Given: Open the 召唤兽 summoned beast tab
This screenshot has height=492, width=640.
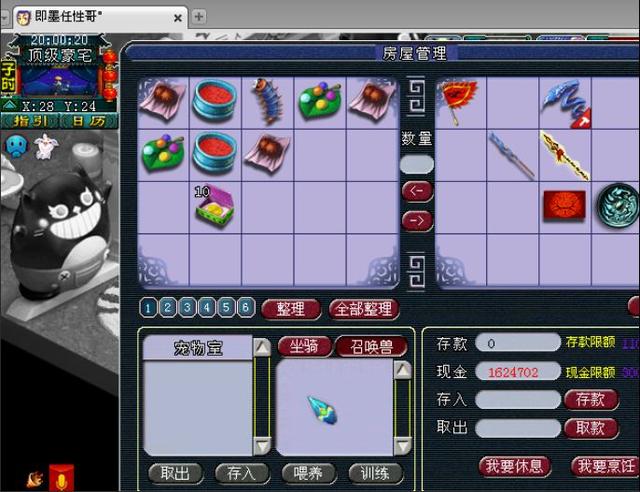Looking at the screenshot, I should tap(371, 347).
